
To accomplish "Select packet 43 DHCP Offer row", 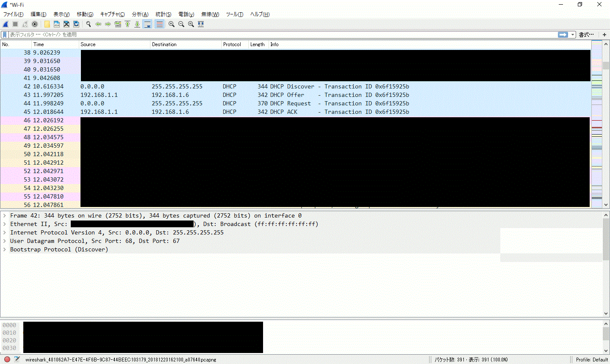I will click(295, 95).
